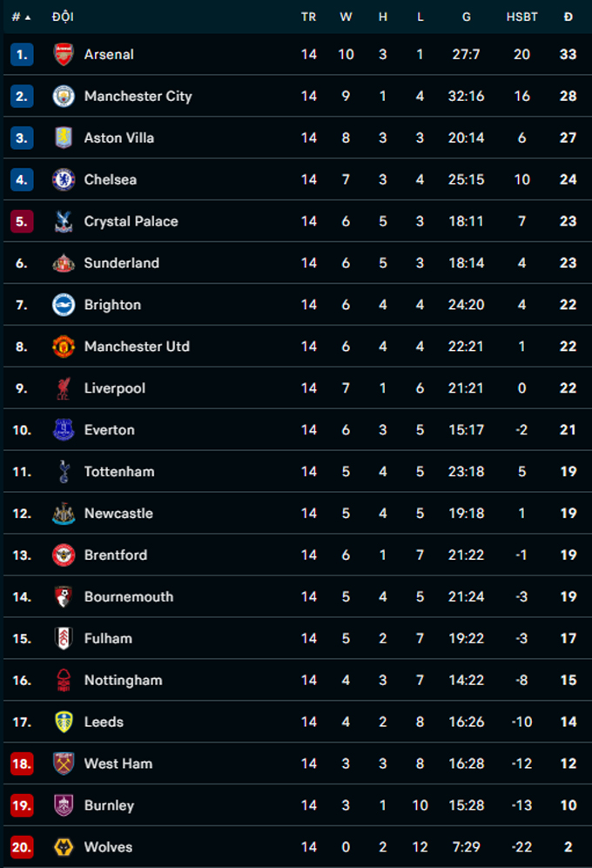Click the Manchester City club crest
The height and width of the screenshot is (868, 592).
(x=64, y=96)
